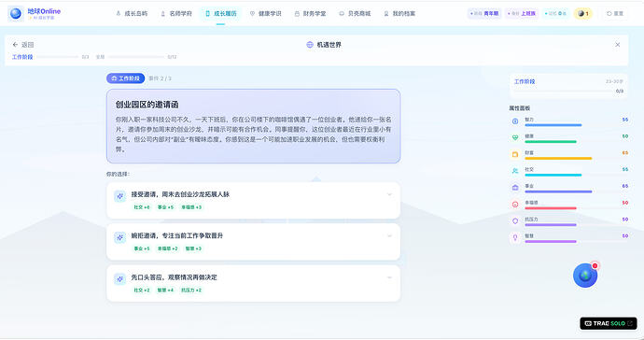Click 幸福感 +2 tag on 婉拒邀请
The image size is (644, 340).
pos(168,248)
